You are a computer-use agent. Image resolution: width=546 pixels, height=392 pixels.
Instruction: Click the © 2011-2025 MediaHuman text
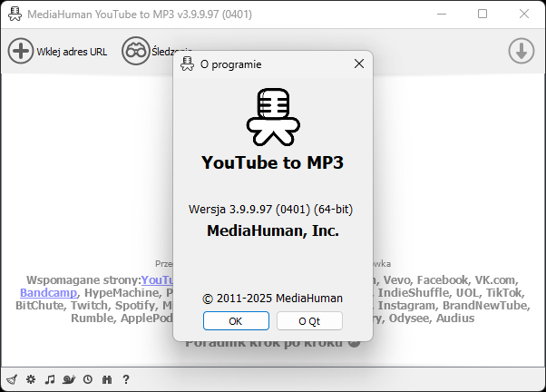(x=272, y=299)
